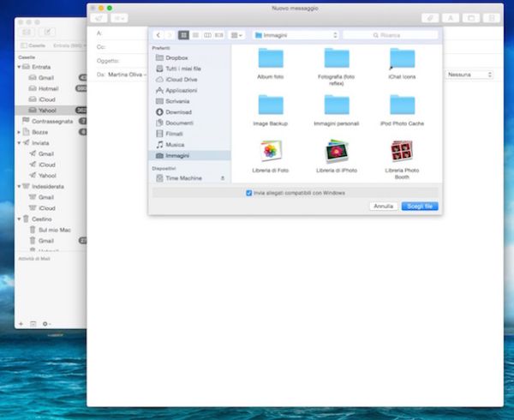Image resolution: width=514 pixels, height=420 pixels.
Task: Select the Libreria Photo Booth icon
Action: coord(401,151)
